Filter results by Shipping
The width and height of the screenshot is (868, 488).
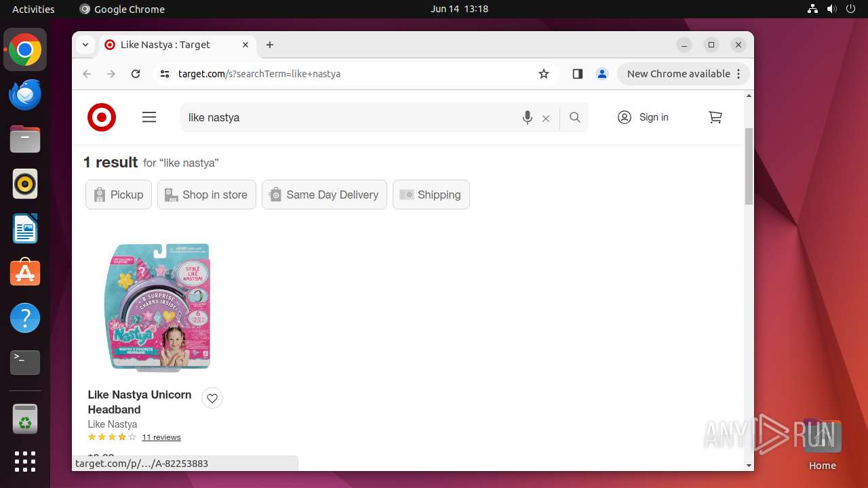point(431,195)
